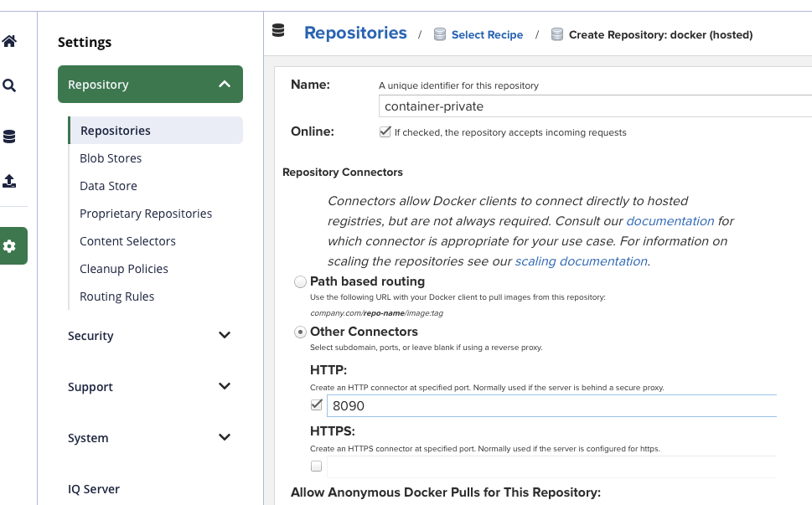Expand the Support section
812x505 pixels.
[224, 387]
